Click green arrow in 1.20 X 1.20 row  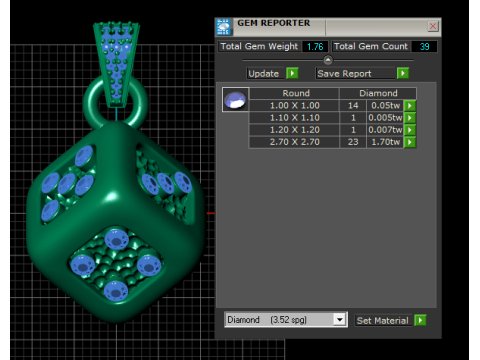tap(410, 130)
